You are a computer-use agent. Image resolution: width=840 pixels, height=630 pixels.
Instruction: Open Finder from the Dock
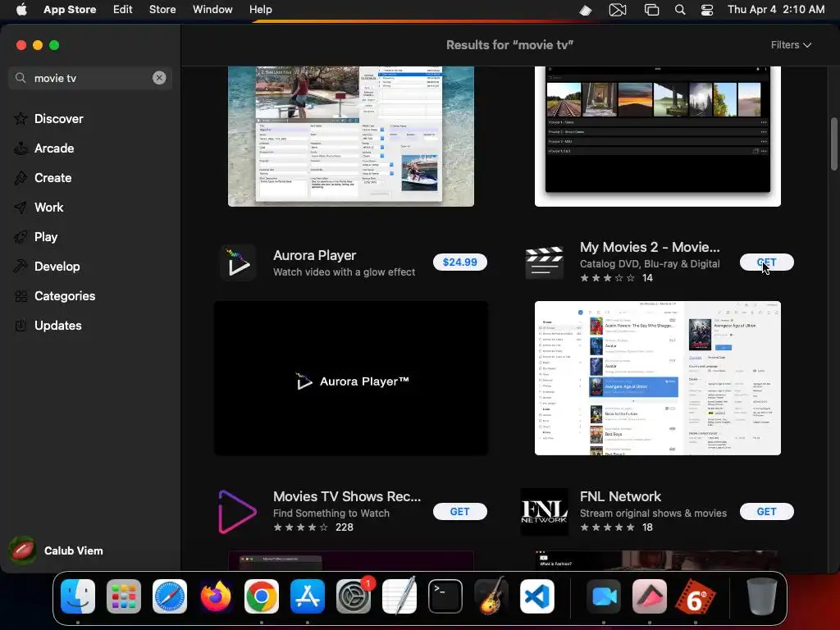coord(78,596)
